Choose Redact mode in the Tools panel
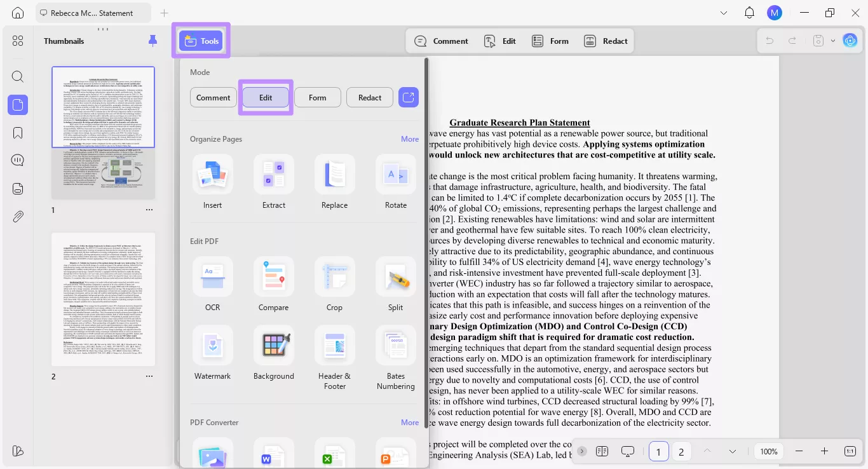868x469 pixels. tap(370, 97)
